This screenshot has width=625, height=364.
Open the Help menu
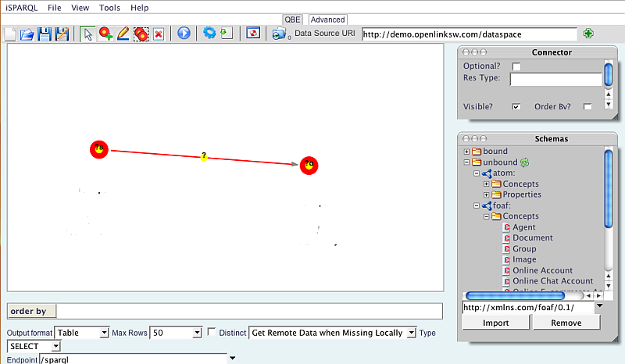coord(140,8)
